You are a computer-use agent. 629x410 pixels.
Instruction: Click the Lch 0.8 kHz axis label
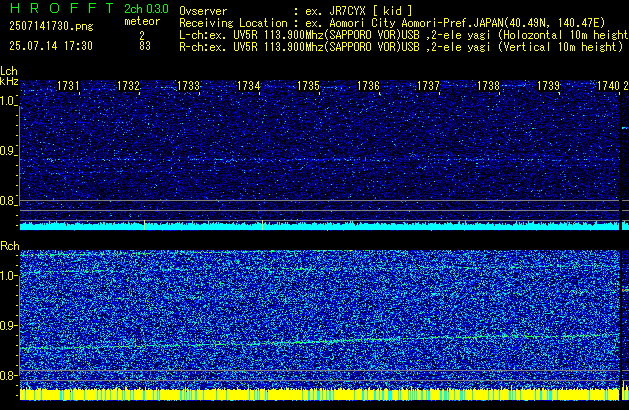point(8,201)
